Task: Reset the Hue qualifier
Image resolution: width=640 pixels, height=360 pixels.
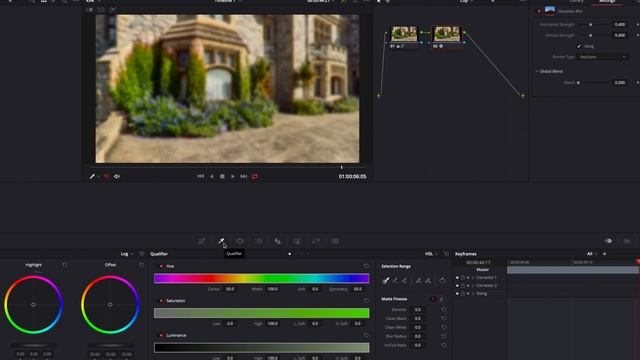Action: click(366, 266)
